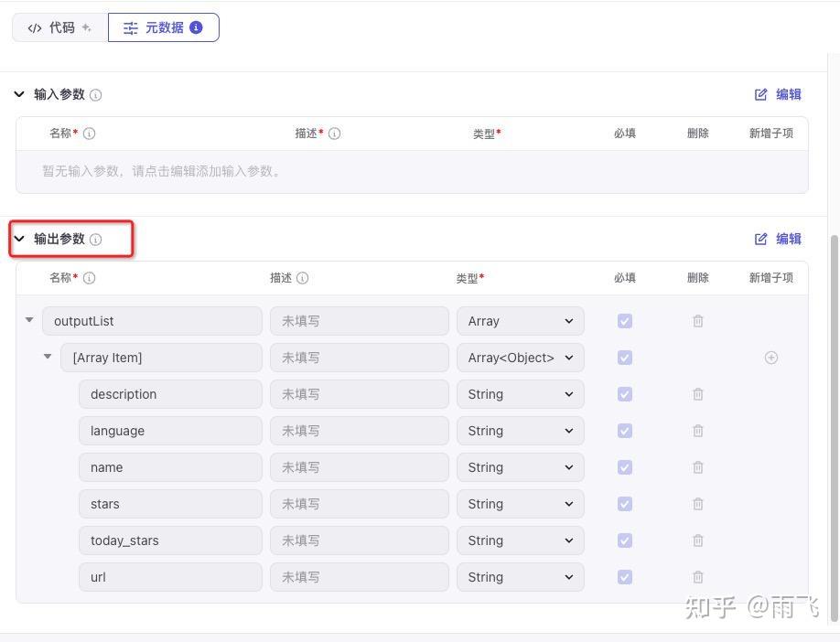Click the trash icon on the outputList row
The image size is (840, 642).
click(698, 321)
